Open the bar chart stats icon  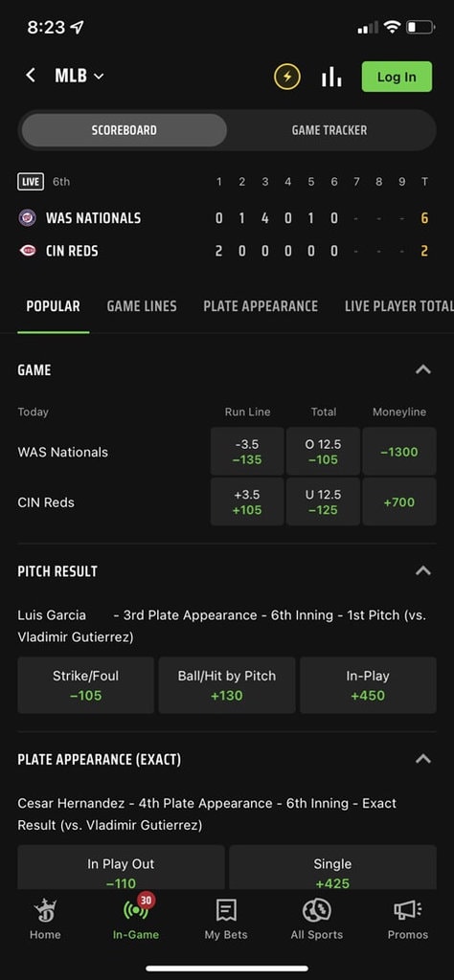[x=331, y=77]
